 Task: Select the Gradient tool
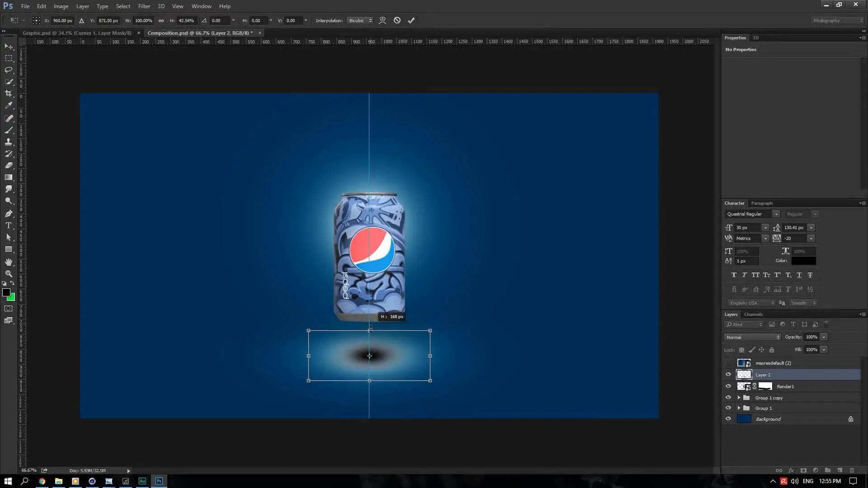pos(9,177)
